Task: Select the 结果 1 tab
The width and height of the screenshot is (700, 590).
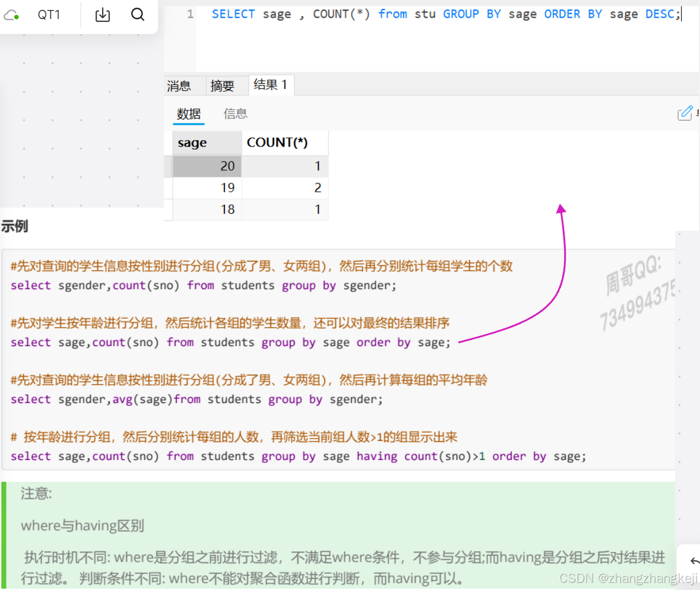Action: click(x=271, y=85)
